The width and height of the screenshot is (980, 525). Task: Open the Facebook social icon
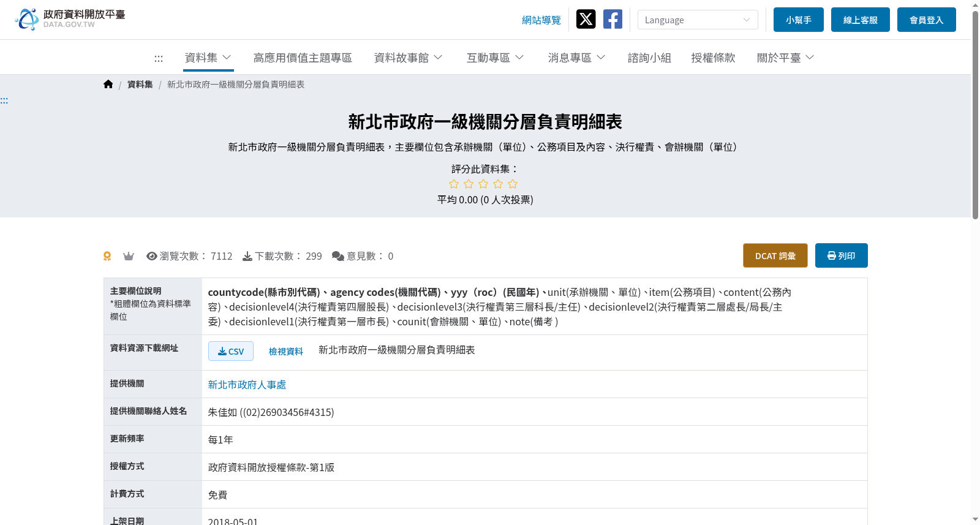point(612,19)
